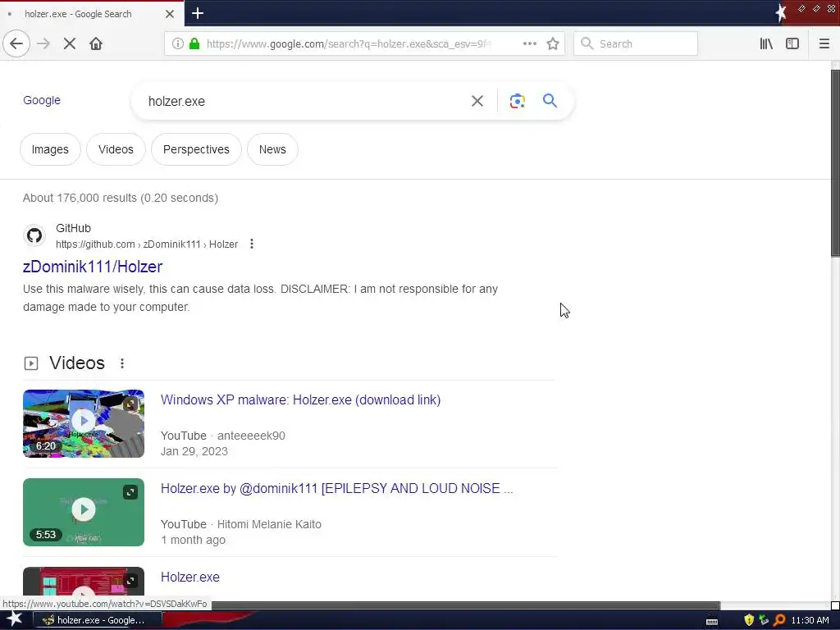Click 'YouTube · Hitomi Melanie Kaito' source text
The width and height of the screenshot is (840, 630).
(241, 524)
